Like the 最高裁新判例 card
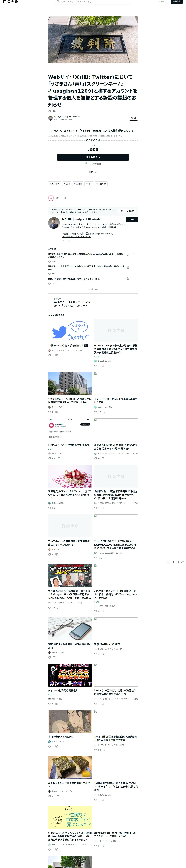 coord(95,458)
